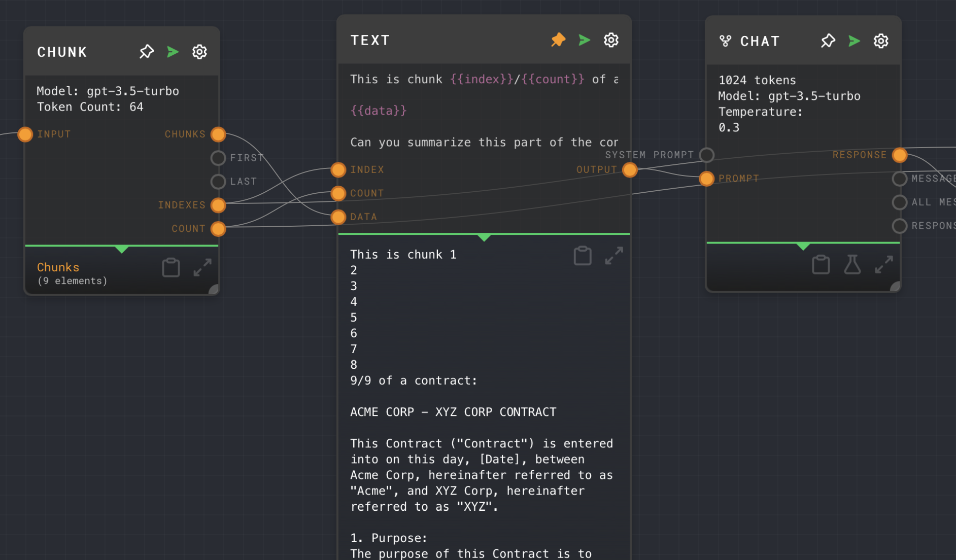Image resolution: width=956 pixels, height=560 pixels.
Task: Select the CHUNK node title
Action: click(x=62, y=52)
